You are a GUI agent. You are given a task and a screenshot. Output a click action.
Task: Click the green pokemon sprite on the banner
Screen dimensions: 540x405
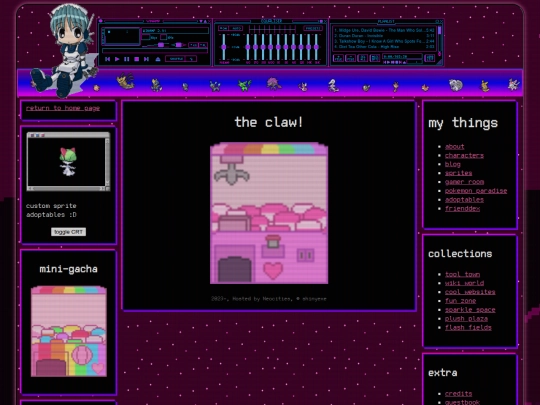click(x=245, y=85)
